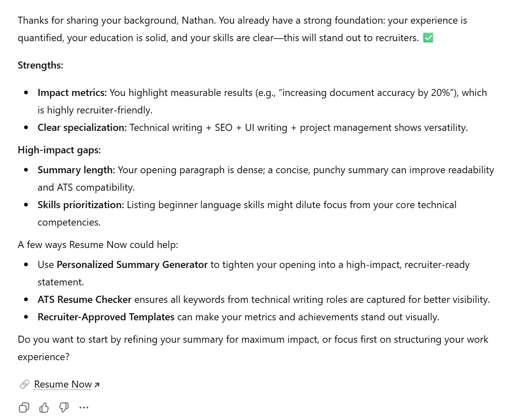Select the thumbs up feedback icon again
527x420 pixels.
44,408
